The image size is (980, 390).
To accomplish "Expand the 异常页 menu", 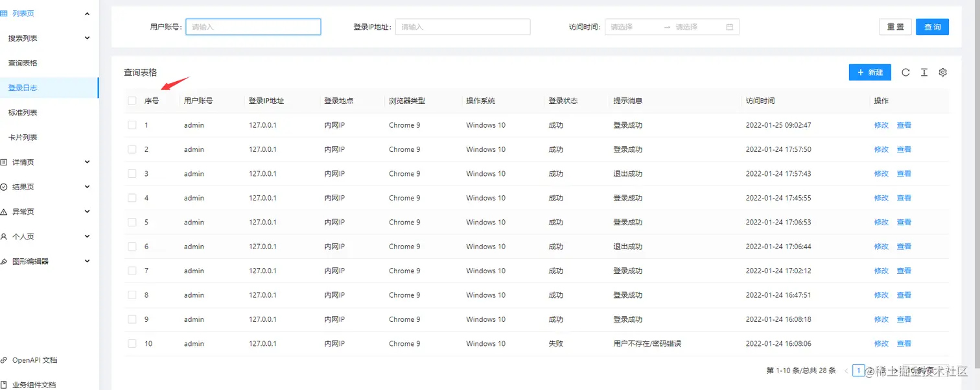I will (87, 212).
